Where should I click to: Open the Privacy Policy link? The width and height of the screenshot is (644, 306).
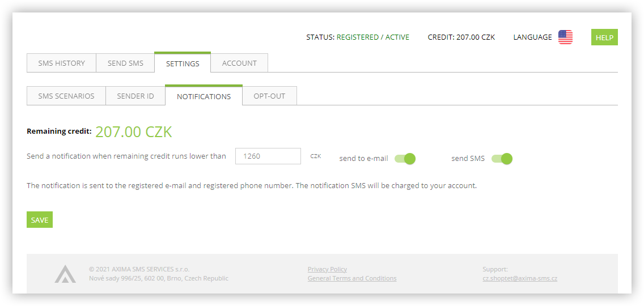(327, 269)
